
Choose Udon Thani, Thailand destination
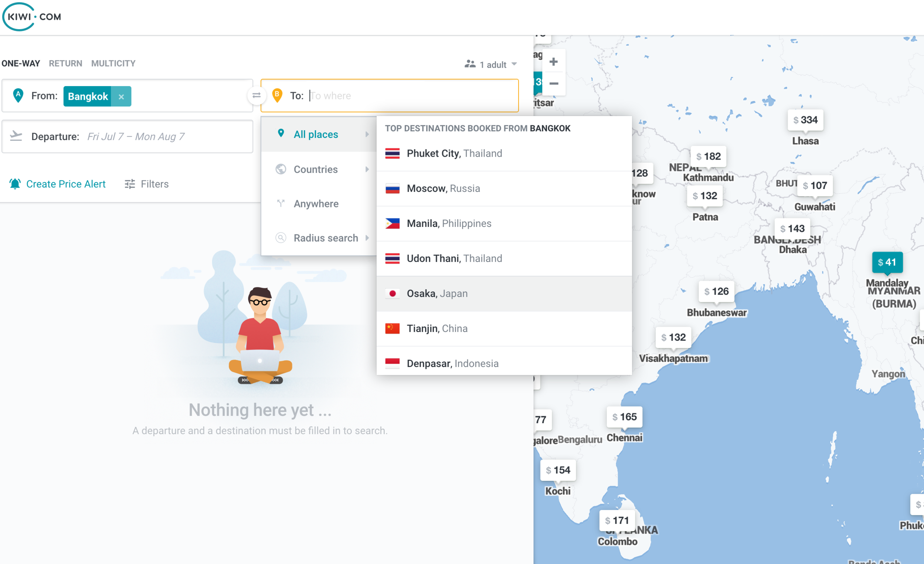pyautogui.click(x=504, y=258)
